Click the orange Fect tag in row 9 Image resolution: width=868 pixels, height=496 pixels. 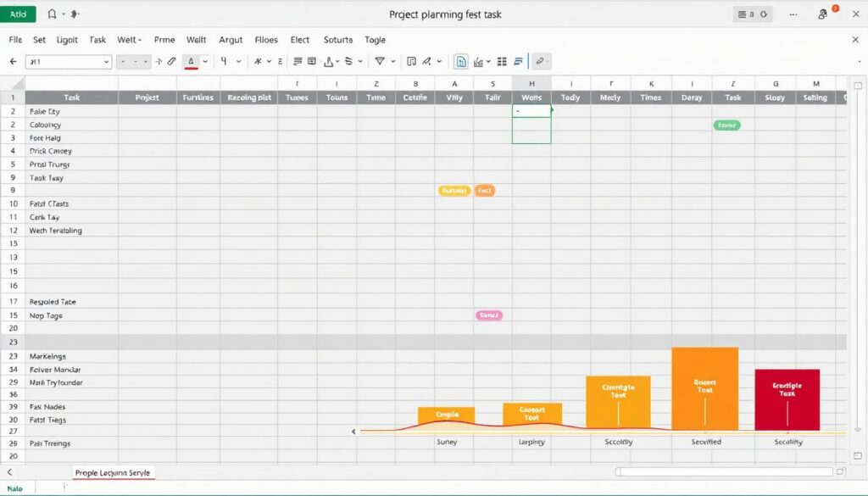484,191
